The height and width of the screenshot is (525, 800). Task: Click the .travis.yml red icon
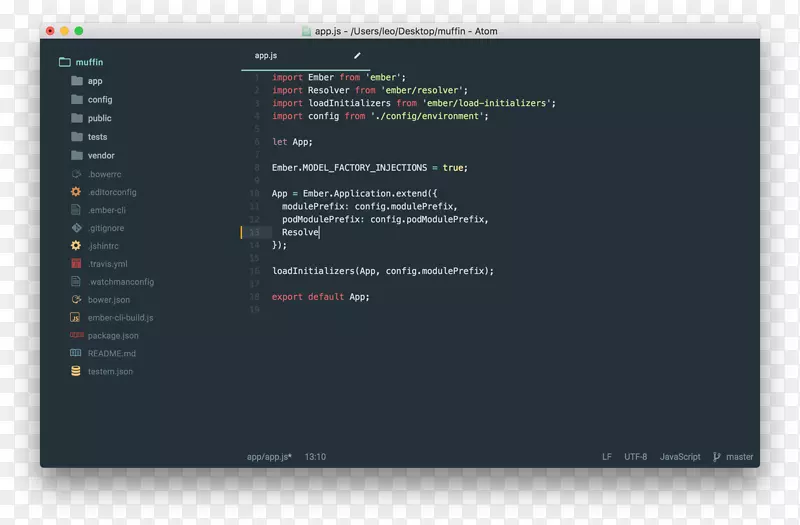76,264
